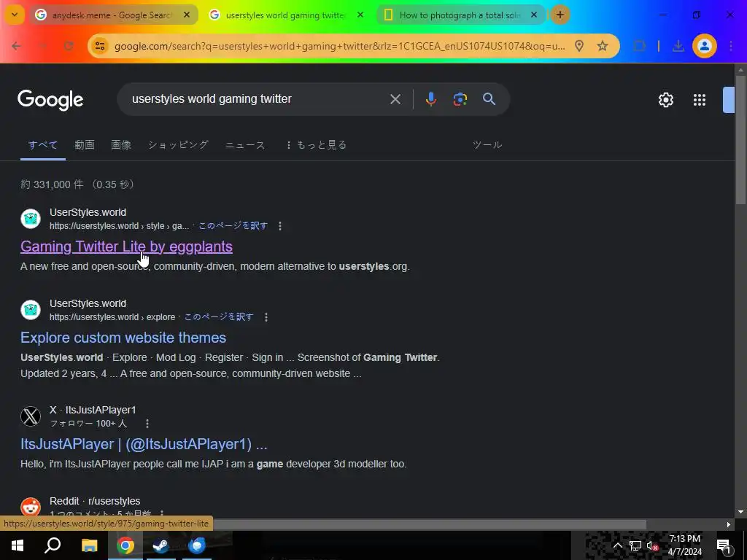
Task: Expand the もっと見る menu
Action: 317,145
